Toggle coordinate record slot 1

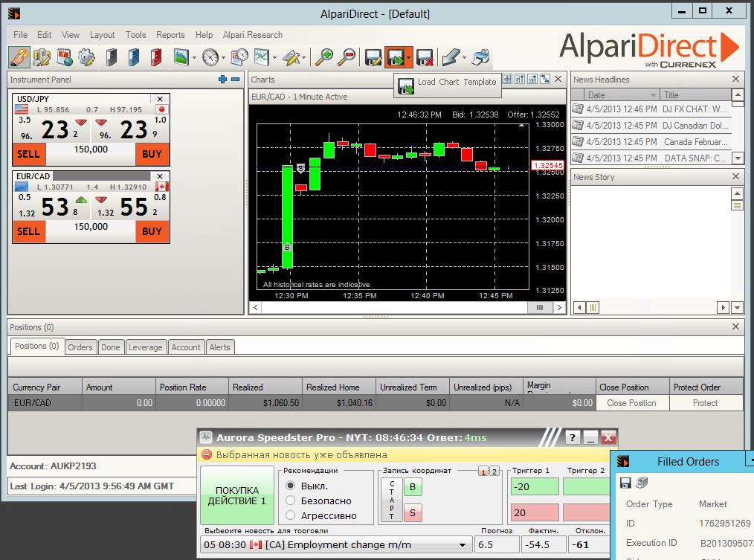click(483, 472)
